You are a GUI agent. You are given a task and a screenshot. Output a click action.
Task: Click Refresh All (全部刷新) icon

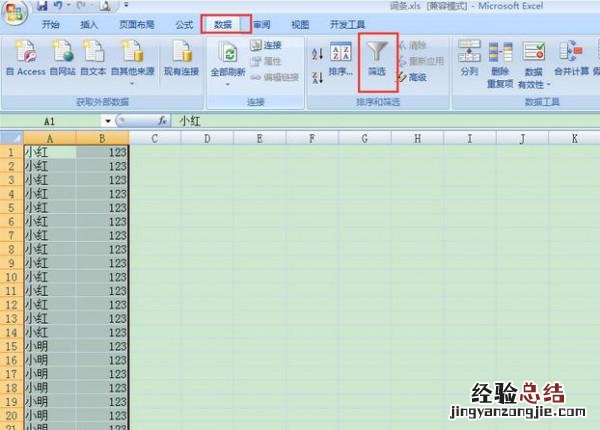click(228, 54)
